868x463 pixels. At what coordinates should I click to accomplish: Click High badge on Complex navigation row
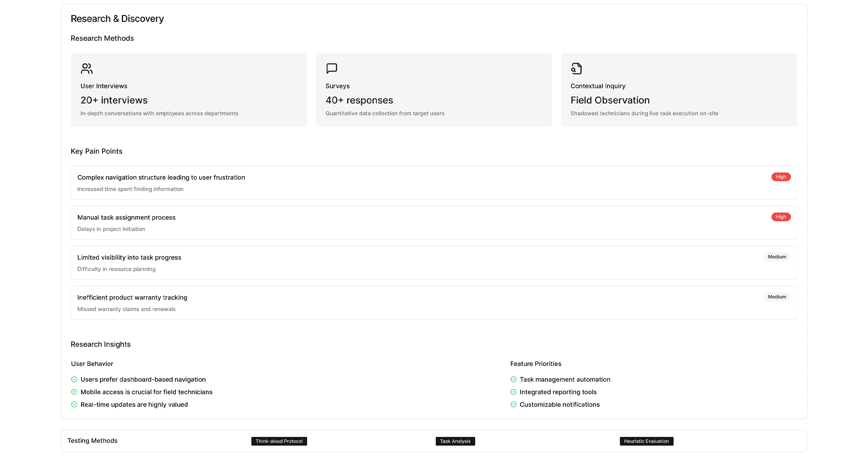781,177
